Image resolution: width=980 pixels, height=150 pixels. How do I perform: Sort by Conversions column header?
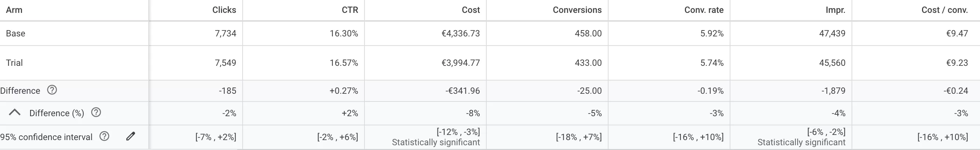[577, 10]
